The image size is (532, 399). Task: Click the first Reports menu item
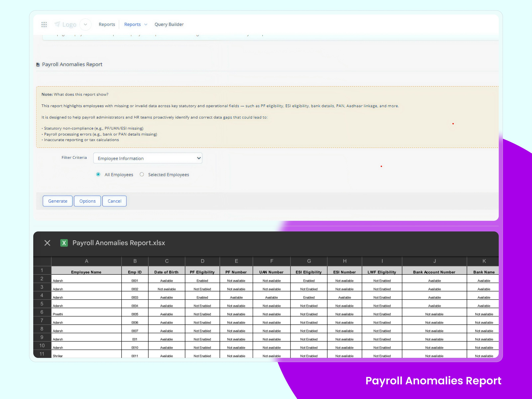[x=107, y=24]
